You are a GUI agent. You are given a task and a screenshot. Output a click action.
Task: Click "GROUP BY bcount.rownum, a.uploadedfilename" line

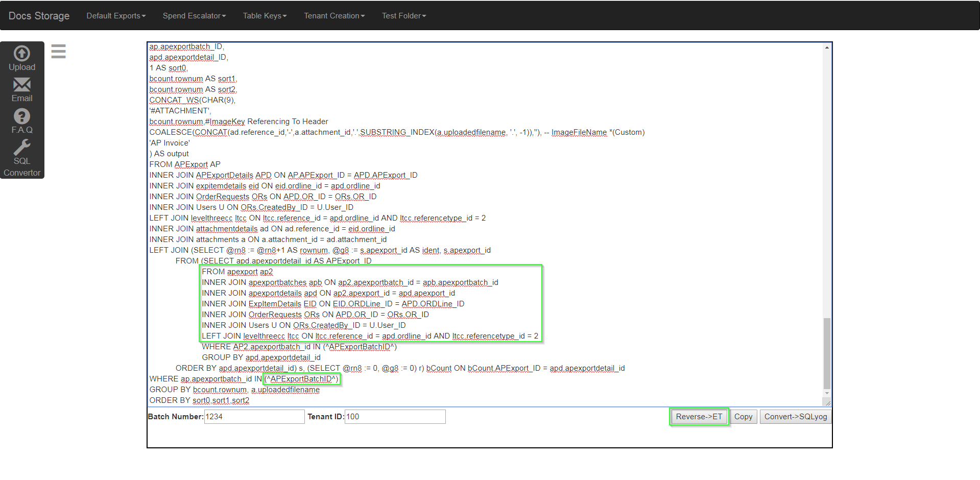pyautogui.click(x=234, y=390)
